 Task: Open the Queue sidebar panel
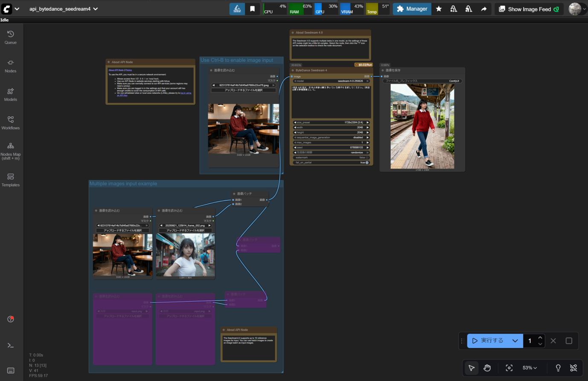click(x=11, y=37)
